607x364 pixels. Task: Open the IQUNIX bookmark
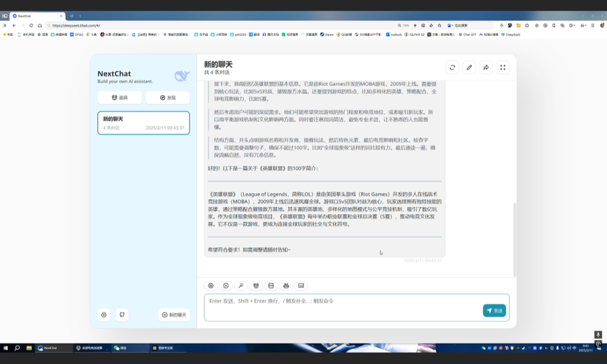point(414,34)
